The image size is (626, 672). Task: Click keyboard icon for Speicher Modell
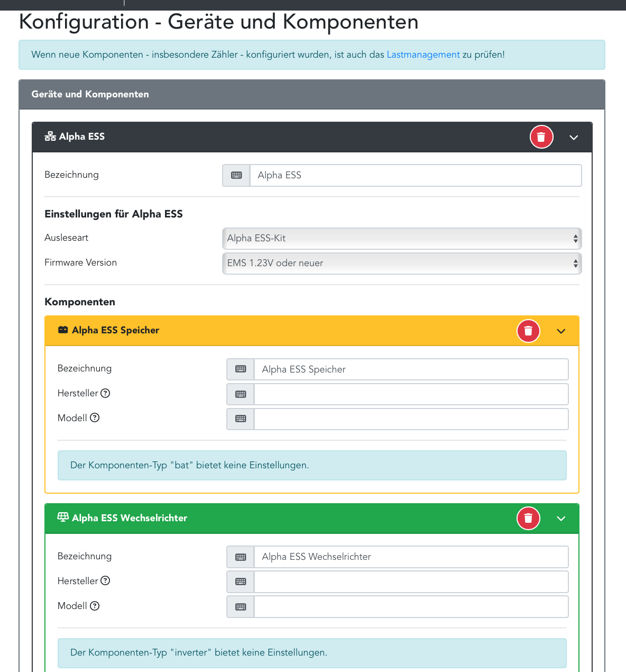click(x=241, y=419)
